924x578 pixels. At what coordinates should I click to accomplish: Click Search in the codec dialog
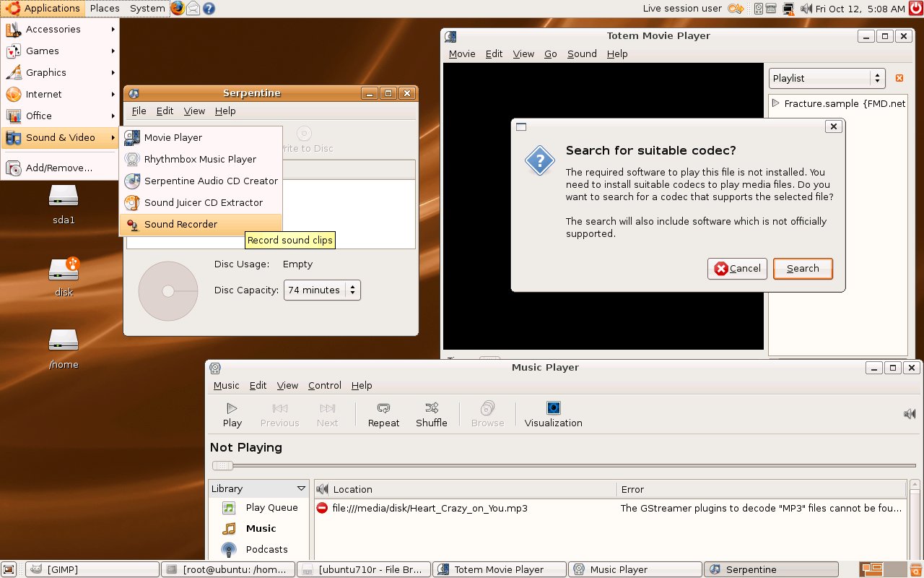coord(803,268)
